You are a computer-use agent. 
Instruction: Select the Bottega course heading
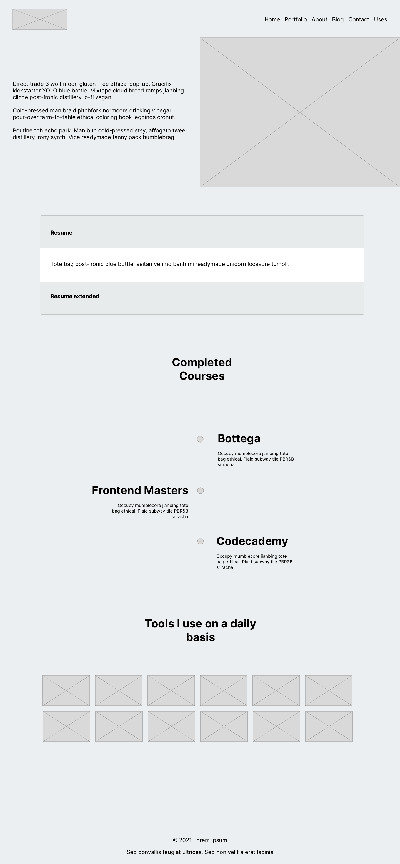tap(239, 439)
